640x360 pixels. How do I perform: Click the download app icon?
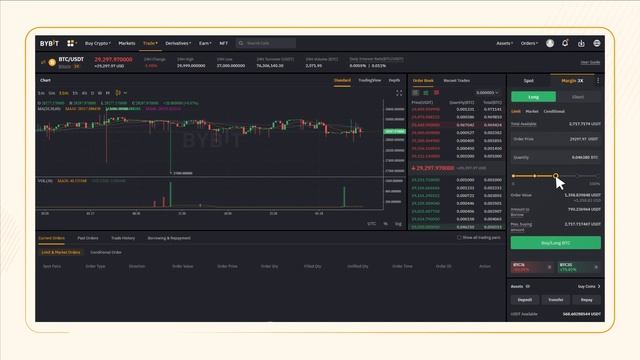[x=581, y=43]
